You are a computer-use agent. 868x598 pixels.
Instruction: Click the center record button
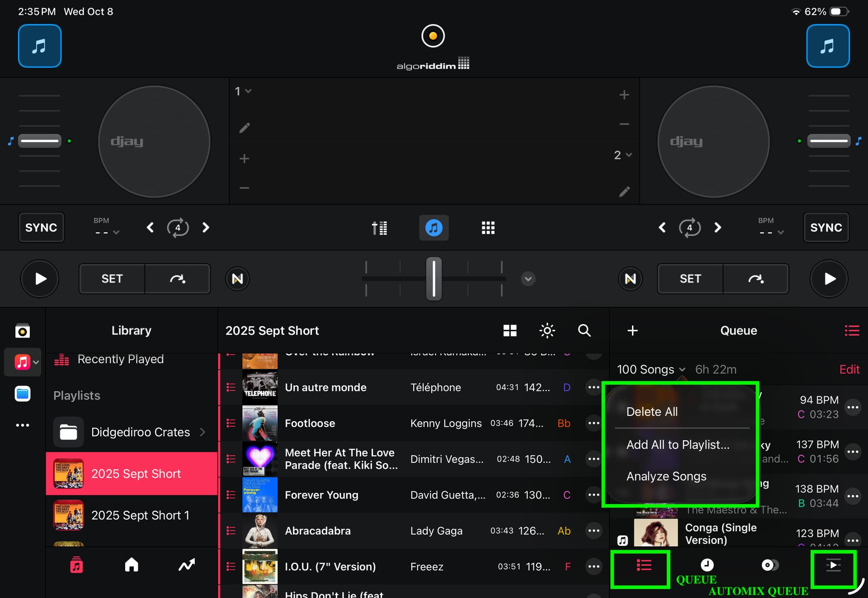pyautogui.click(x=433, y=36)
